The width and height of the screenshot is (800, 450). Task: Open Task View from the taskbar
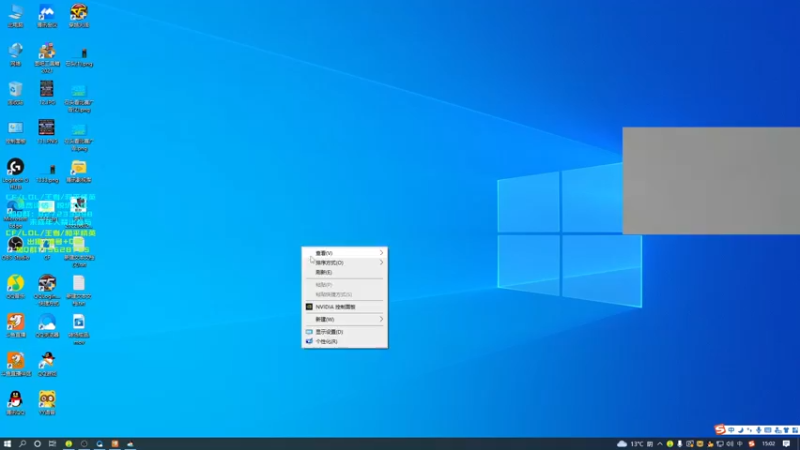click(x=52, y=444)
